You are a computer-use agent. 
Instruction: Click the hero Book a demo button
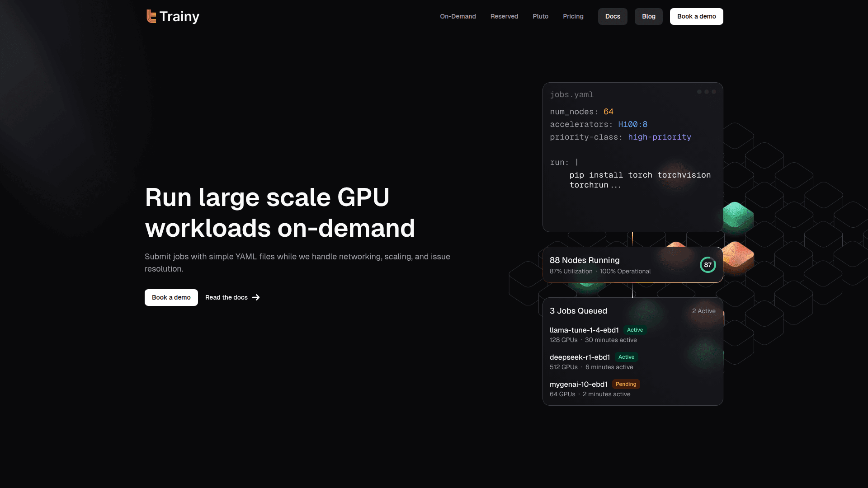pyautogui.click(x=171, y=297)
